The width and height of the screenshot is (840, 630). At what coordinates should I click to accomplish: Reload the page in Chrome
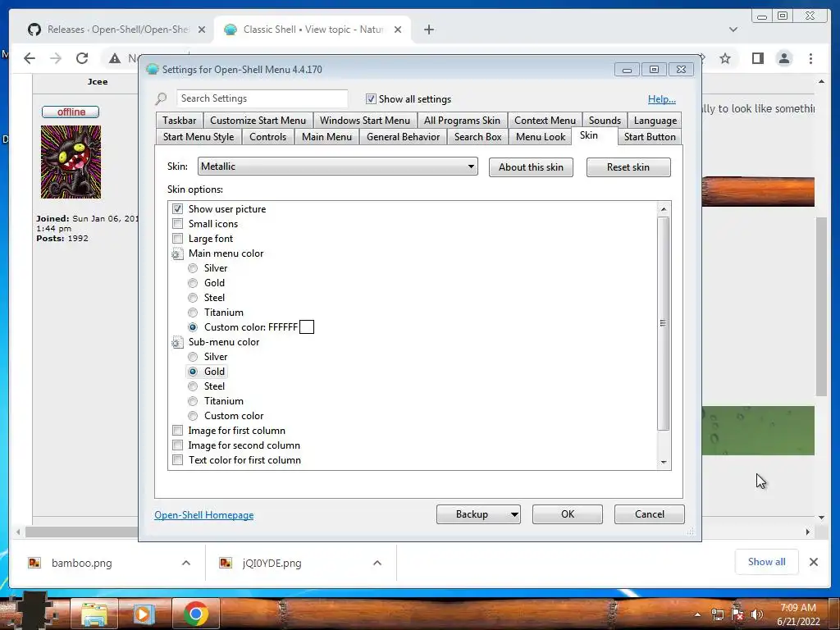point(82,58)
